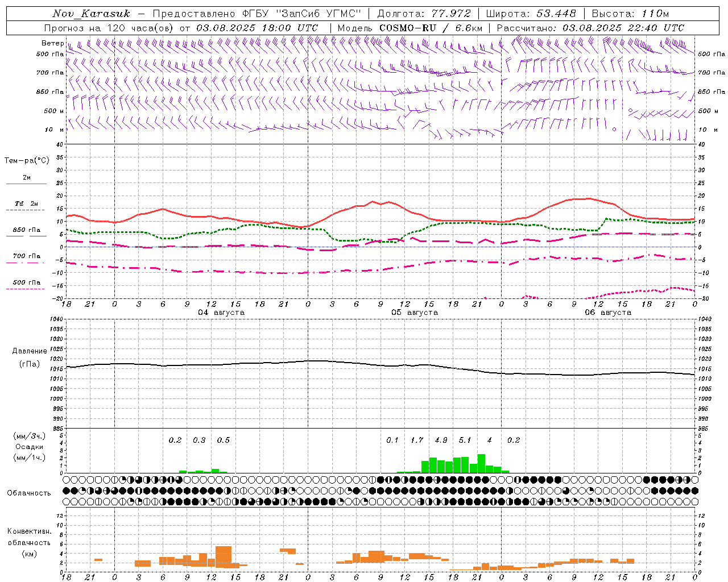The height and width of the screenshot is (582, 728).
Task: Click the 'Высота: 110м' elevation text
Action: (630, 14)
